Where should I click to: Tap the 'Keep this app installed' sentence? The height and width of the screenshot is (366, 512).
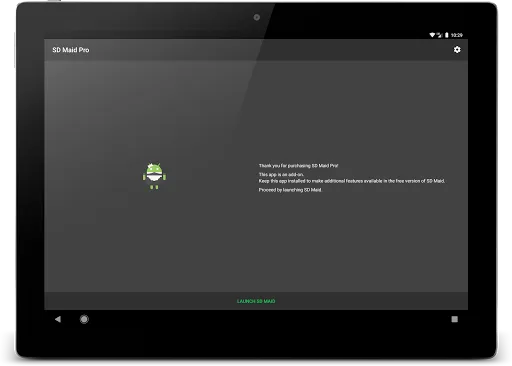pos(352,181)
